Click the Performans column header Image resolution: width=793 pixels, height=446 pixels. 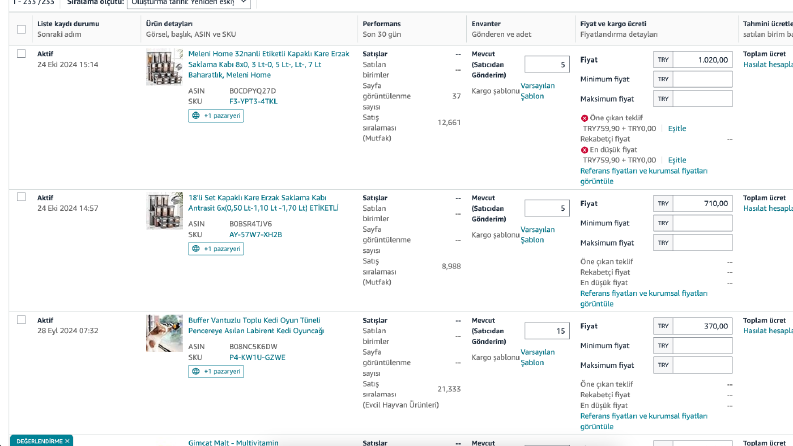click(381, 24)
